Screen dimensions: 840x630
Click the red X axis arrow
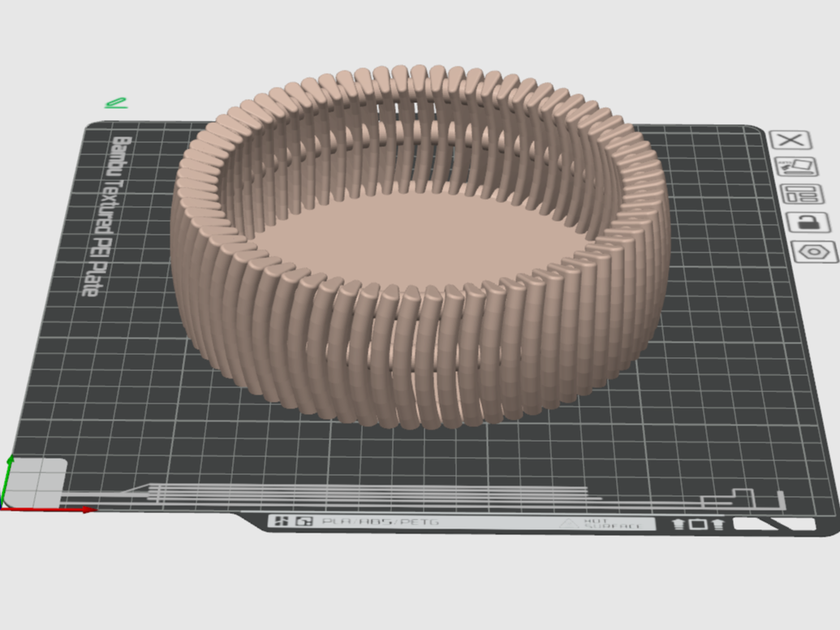tap(48, 510)
